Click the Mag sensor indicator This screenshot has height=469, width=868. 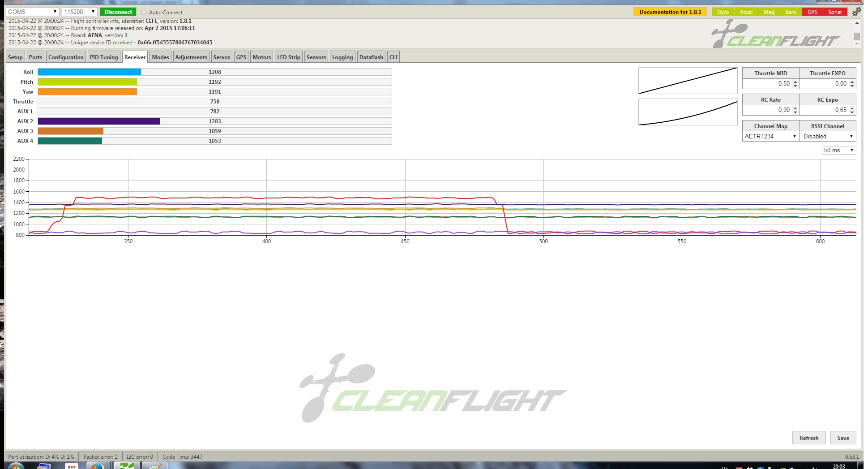click(x=769, y=12)
